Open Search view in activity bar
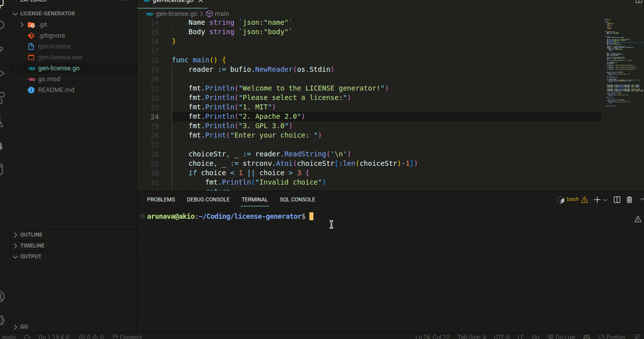 tap(2, 25)
